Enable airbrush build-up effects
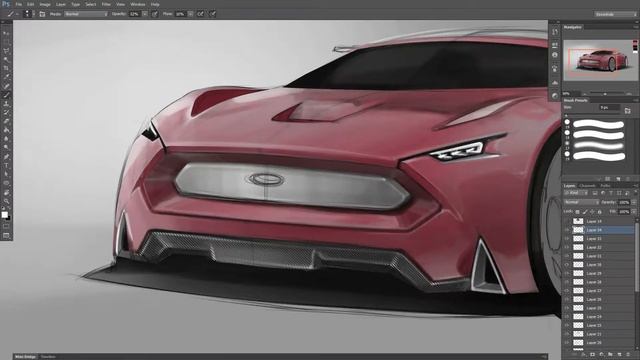640x360 pixels. pos(200,14)
